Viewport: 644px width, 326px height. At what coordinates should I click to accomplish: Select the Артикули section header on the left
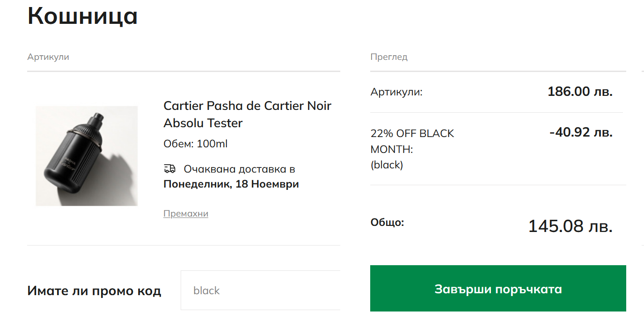(48, 57)
